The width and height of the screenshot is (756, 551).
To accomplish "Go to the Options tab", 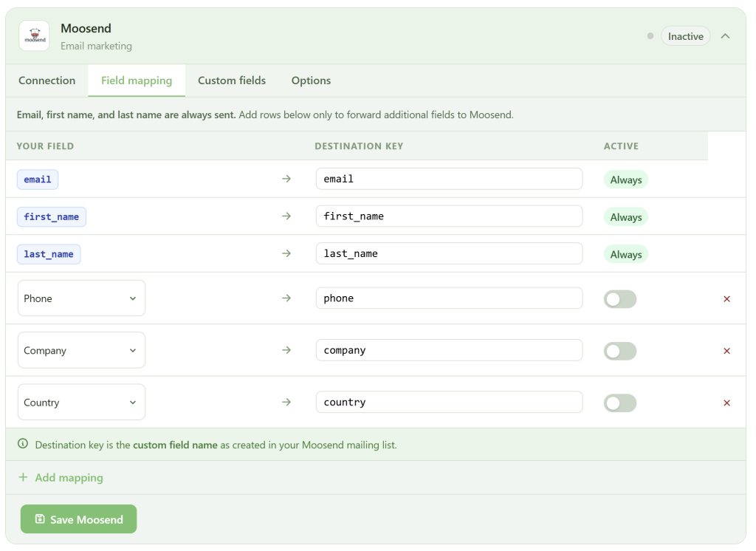I will 311,81.
